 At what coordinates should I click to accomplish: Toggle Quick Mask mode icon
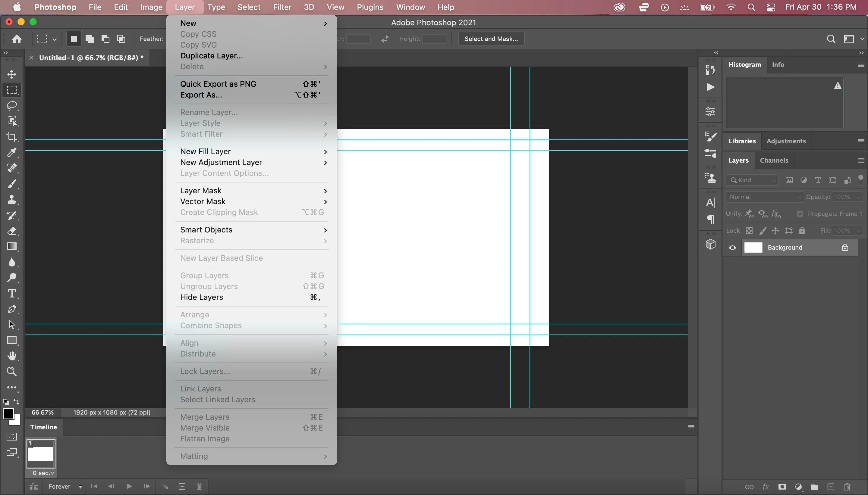(12, 437)
